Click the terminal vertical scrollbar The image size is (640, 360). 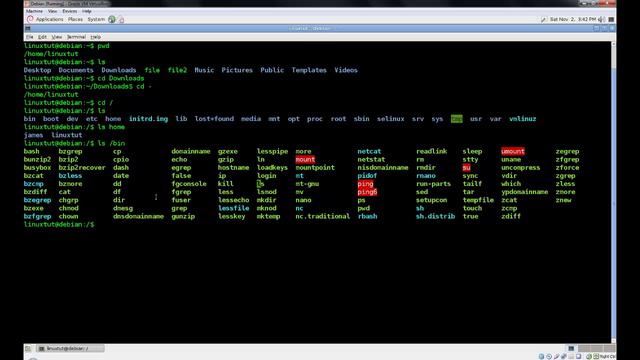tap(613, 192)
